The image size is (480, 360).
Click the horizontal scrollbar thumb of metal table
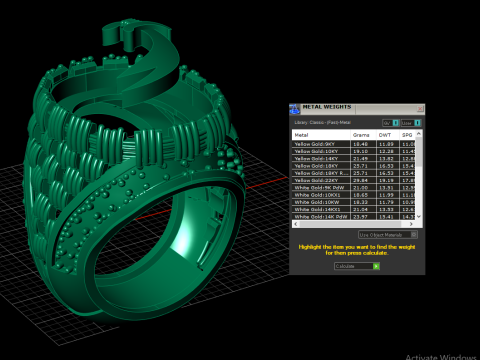click(350, 224)
